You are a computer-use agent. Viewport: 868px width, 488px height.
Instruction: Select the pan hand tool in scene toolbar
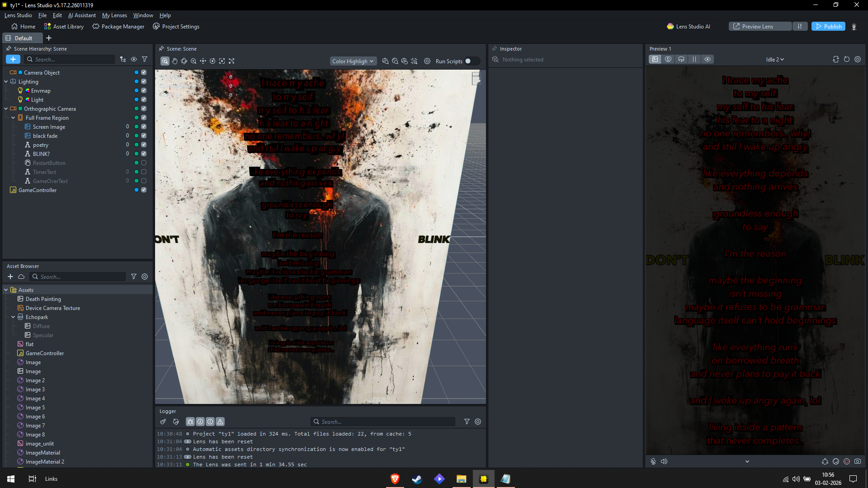(175, 61)
